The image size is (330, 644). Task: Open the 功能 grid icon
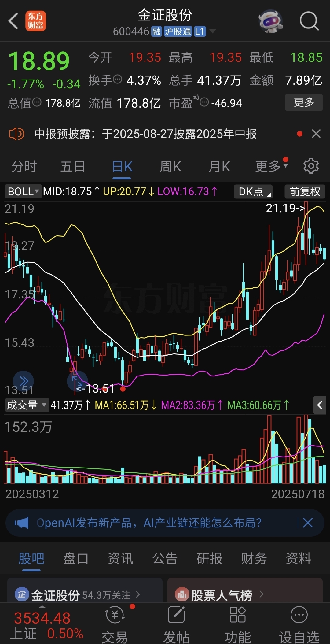pyautogui.click(x=238, y=615)
